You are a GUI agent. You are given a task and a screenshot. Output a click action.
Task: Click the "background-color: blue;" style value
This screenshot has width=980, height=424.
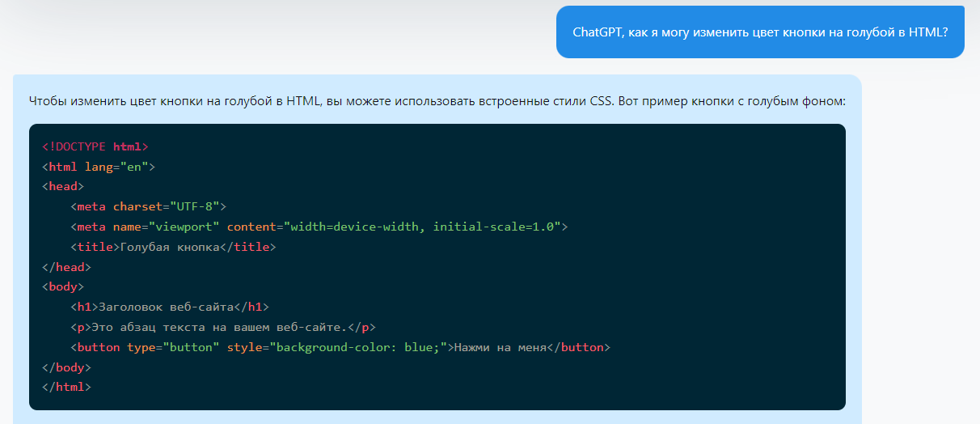pos(358,347)
